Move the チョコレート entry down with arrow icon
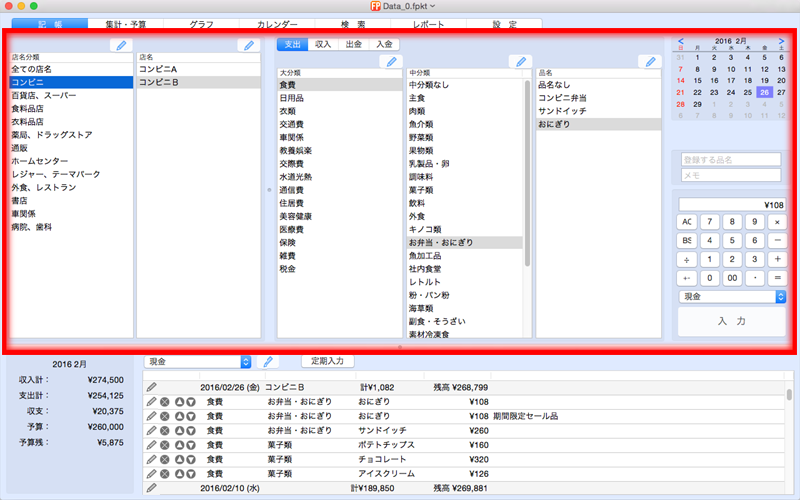Screen dimensions: 800x500 click(x=190, y=459)
